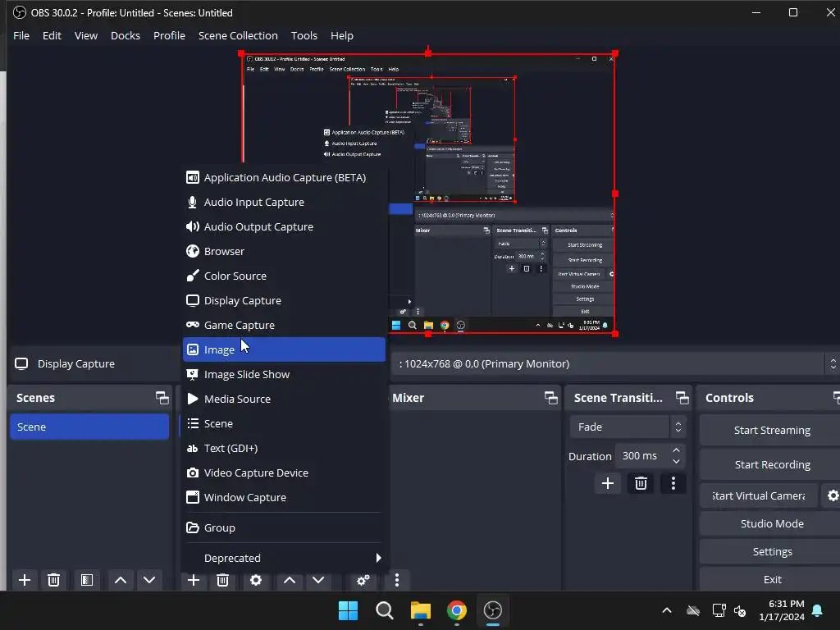Viewport: 840px width, 630px height.
Task: Choose Audio Output Capture source
Action: (284, 226)
